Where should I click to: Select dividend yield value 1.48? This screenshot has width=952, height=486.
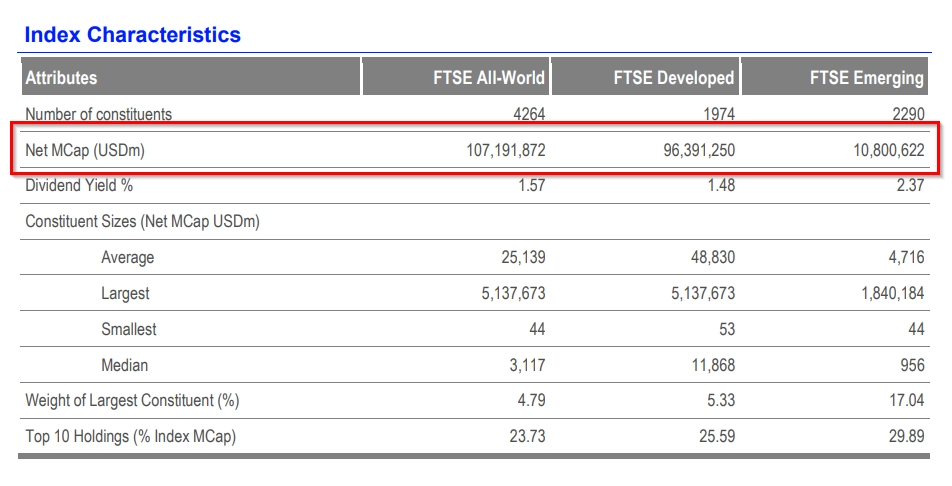point(721,185)
